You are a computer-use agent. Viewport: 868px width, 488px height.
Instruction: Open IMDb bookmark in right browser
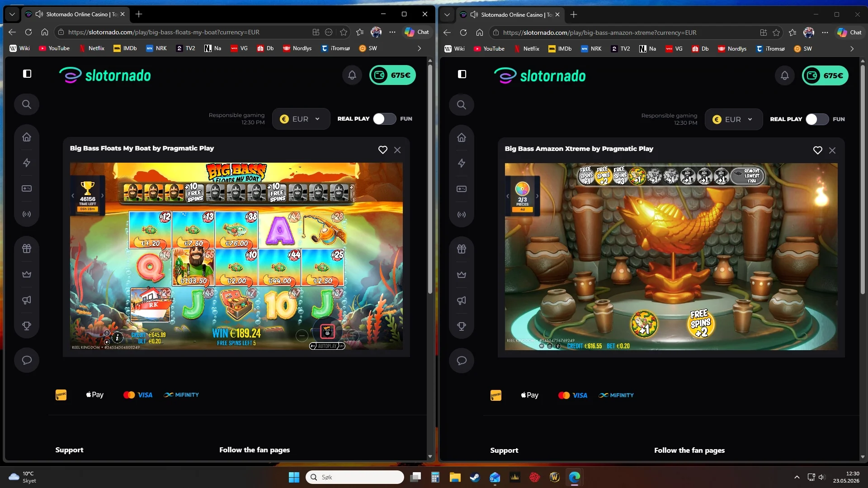tap(561, 49)
